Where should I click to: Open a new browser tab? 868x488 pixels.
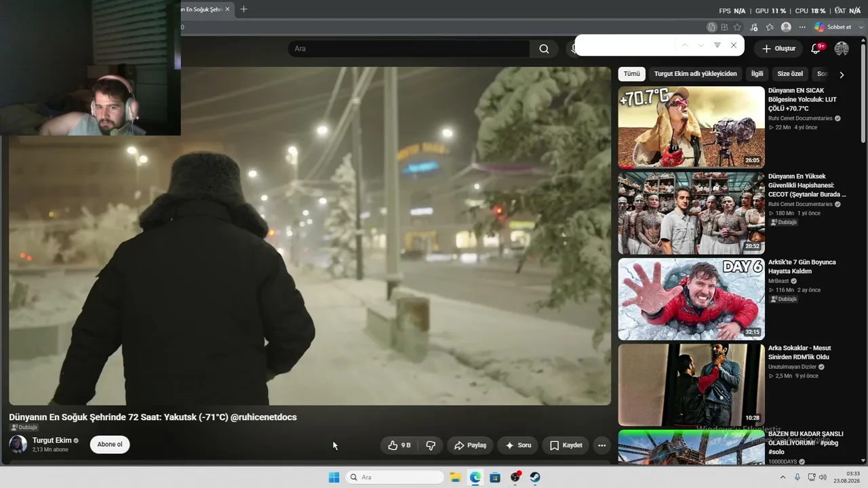pyautogui.click(x=243, y=9)
